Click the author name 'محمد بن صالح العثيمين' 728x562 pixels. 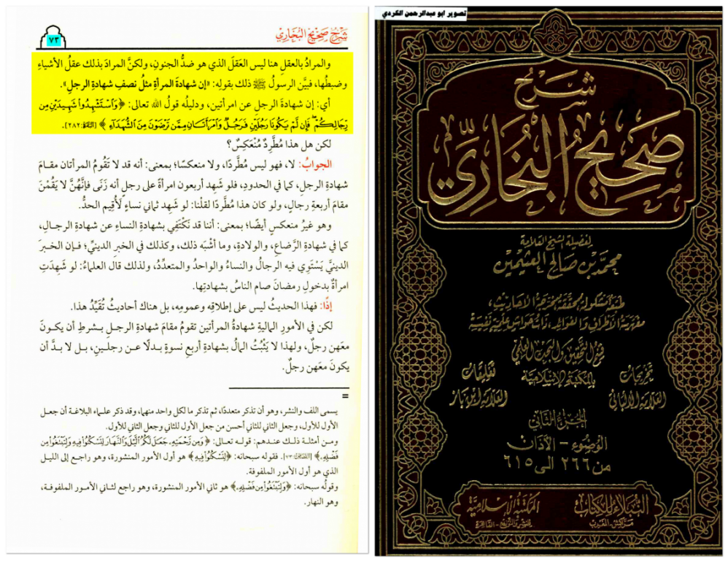(x=557, y=263)
